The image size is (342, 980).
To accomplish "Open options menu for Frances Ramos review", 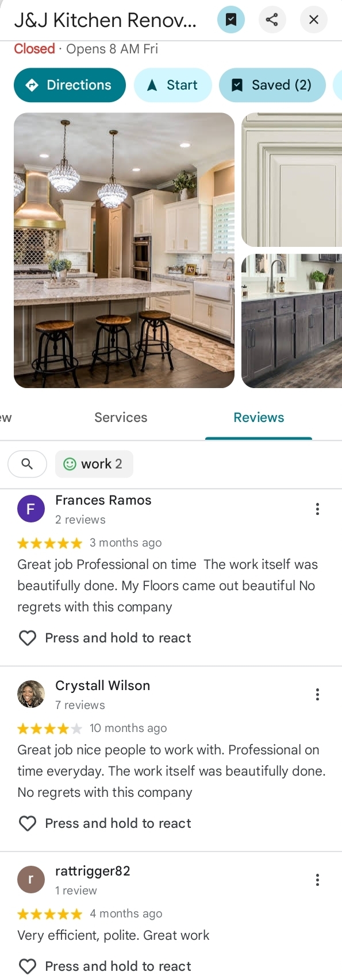I will 317,509.
